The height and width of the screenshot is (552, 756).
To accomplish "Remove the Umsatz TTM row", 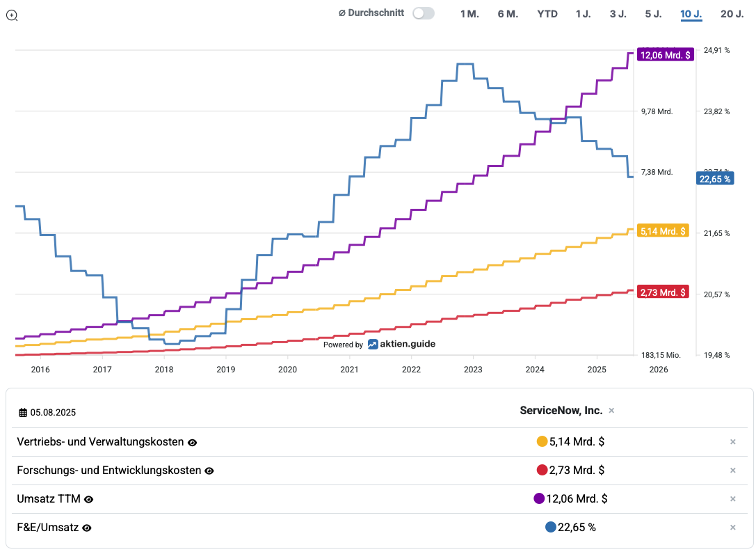I will coord(733,499).
